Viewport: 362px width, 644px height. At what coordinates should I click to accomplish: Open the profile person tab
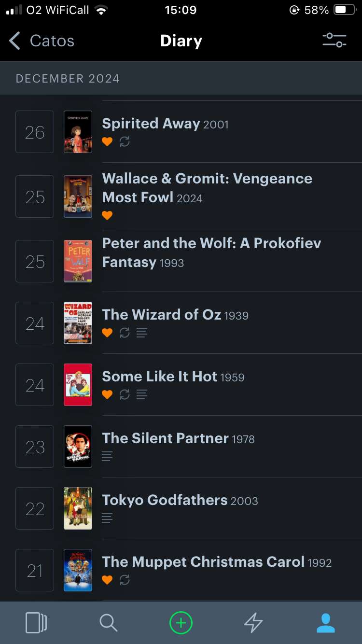point(326,623)
